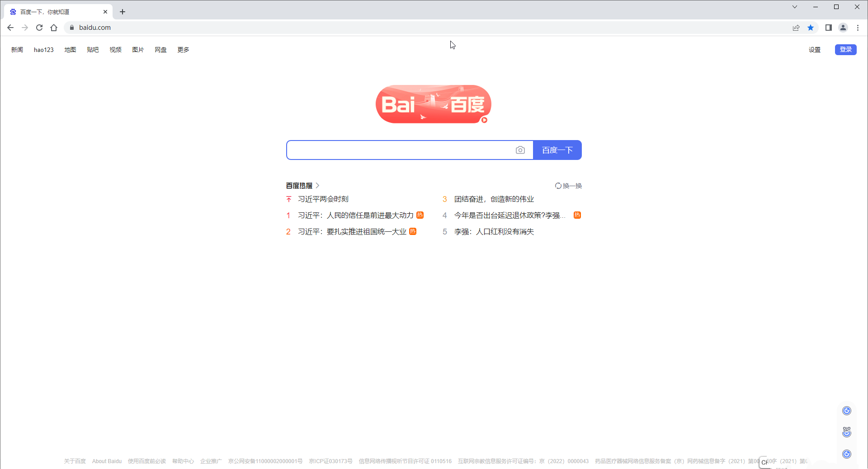Open the 视频 link
Viewport: 868px width, 469px height.
click(x=115, y=50)
